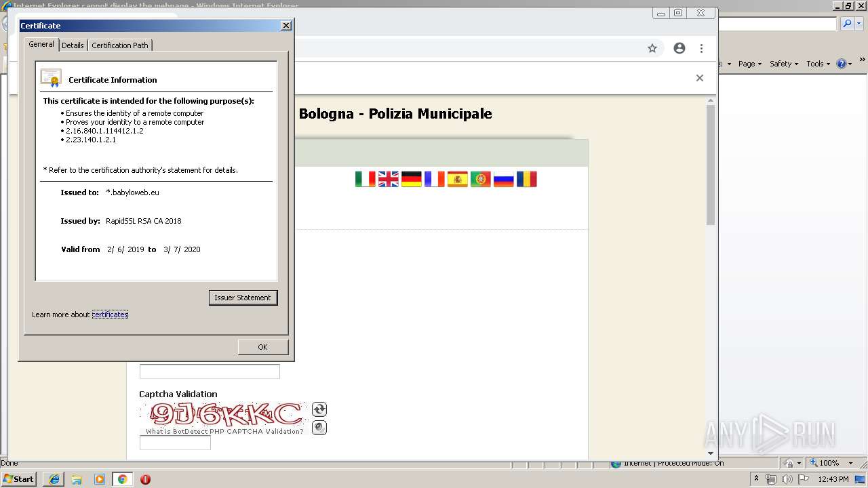868x488 pixels.
Task: Choose the Romanian flag language
Action: (526, 179)
